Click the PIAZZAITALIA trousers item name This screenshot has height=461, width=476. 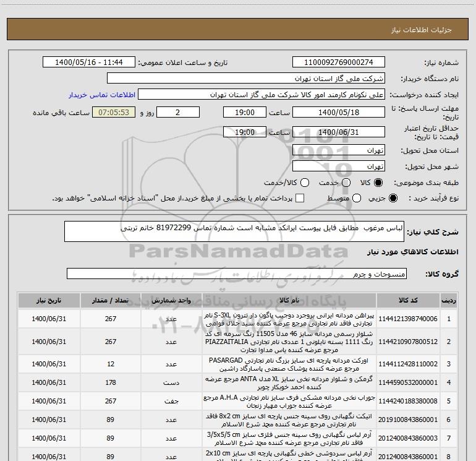click(x=289, y=342)
